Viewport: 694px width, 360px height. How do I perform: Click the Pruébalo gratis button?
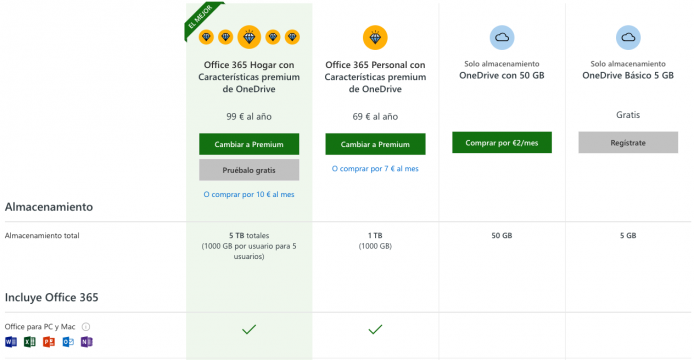(x=249, y=170)
